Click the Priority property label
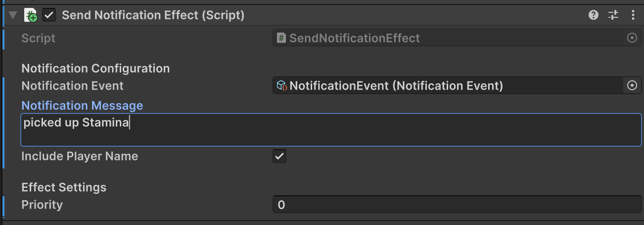 (x=42, y=205)
